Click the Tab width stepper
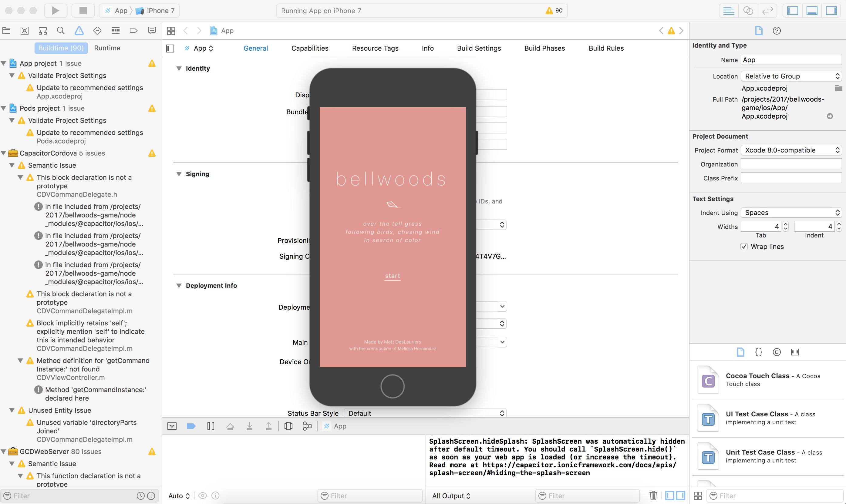This screenshot has height=504, width=846. [x=785, y=227]
